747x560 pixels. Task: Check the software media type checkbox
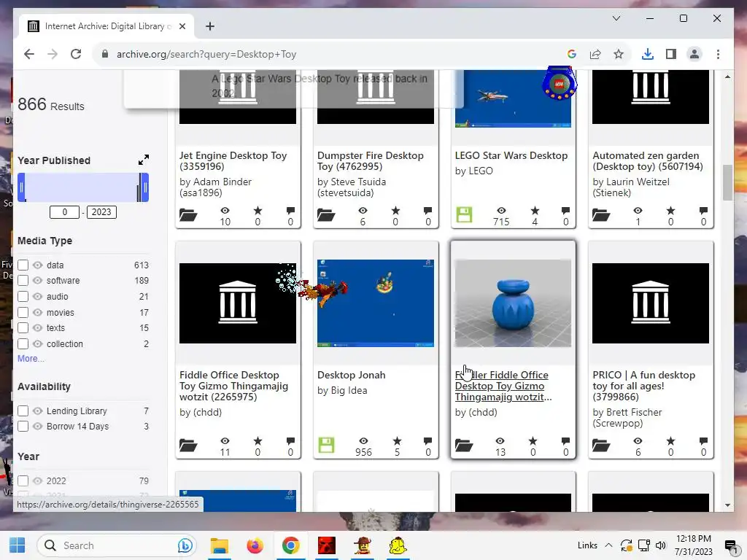[23, 281]
